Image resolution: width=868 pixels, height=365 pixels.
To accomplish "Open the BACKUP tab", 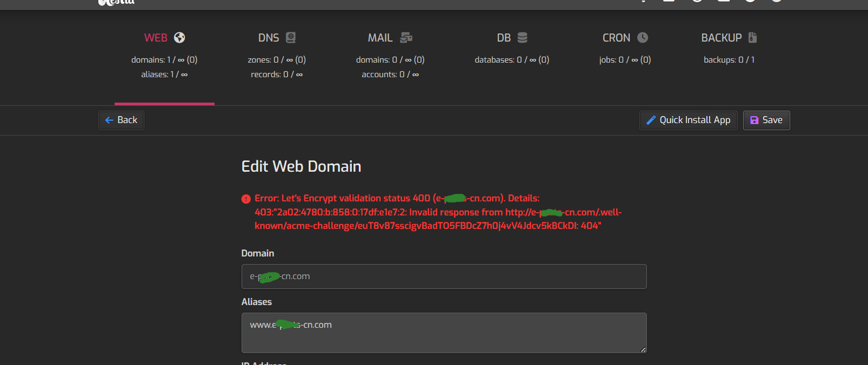I will click(x=729, y=38).
